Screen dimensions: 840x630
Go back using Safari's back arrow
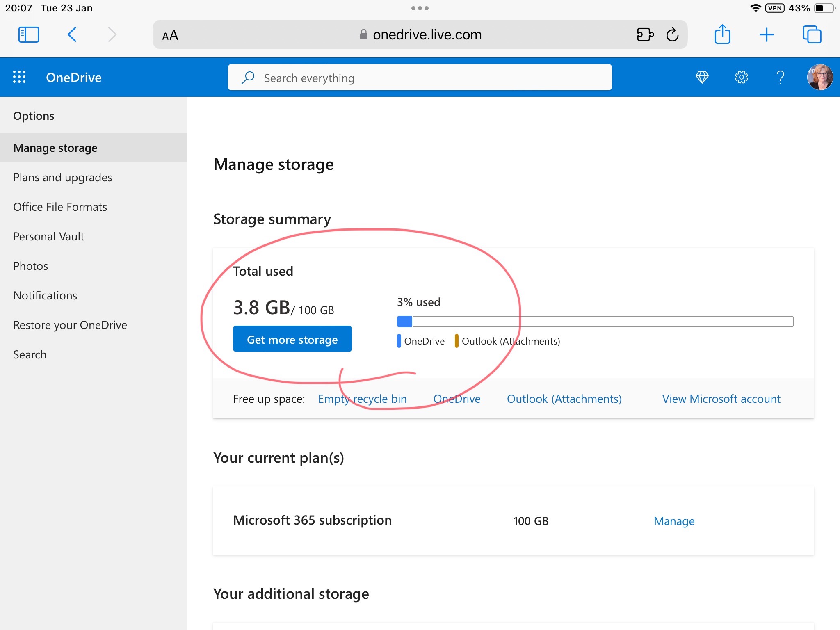(72, 35)
